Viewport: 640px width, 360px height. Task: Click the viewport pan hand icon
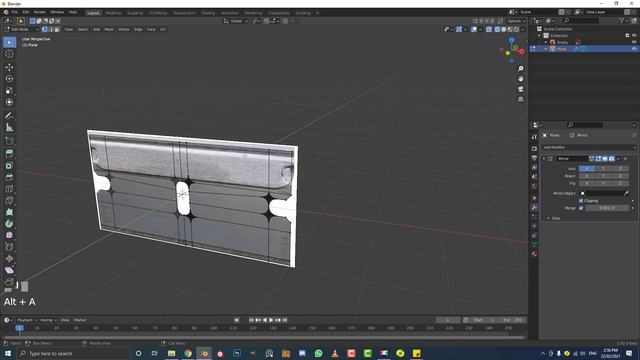pos(520,79)
